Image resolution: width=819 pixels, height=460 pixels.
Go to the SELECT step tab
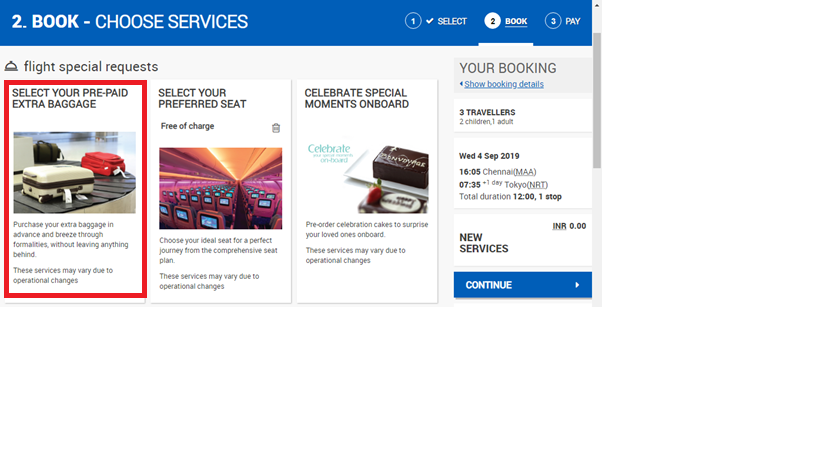point(452,21)
